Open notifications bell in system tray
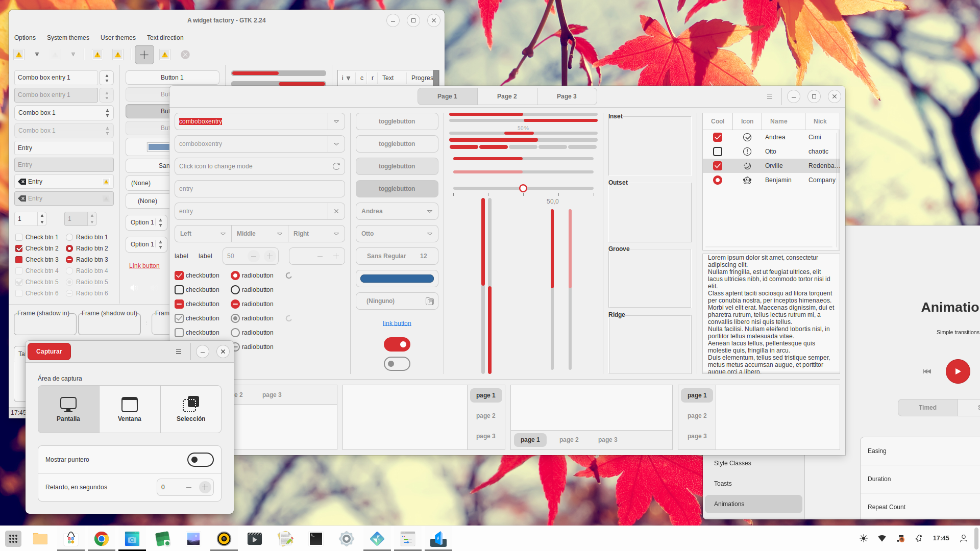The image size is (980, 551). (919, 538)
